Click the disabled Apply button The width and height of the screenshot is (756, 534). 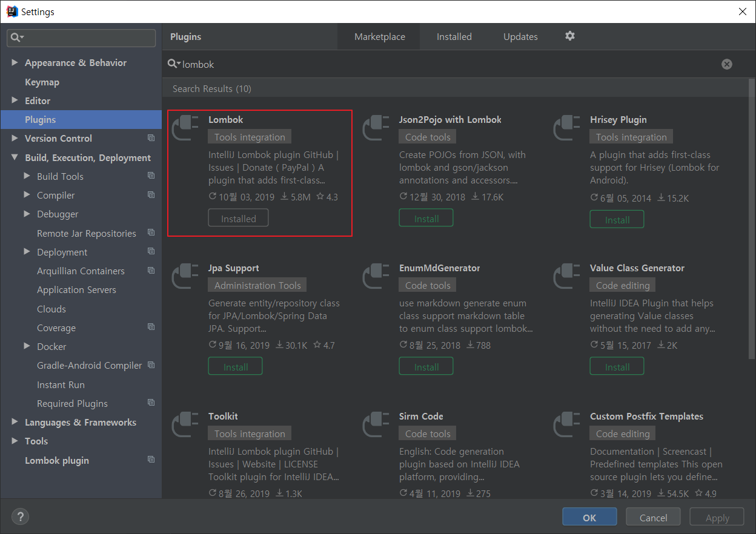(717, 517)
